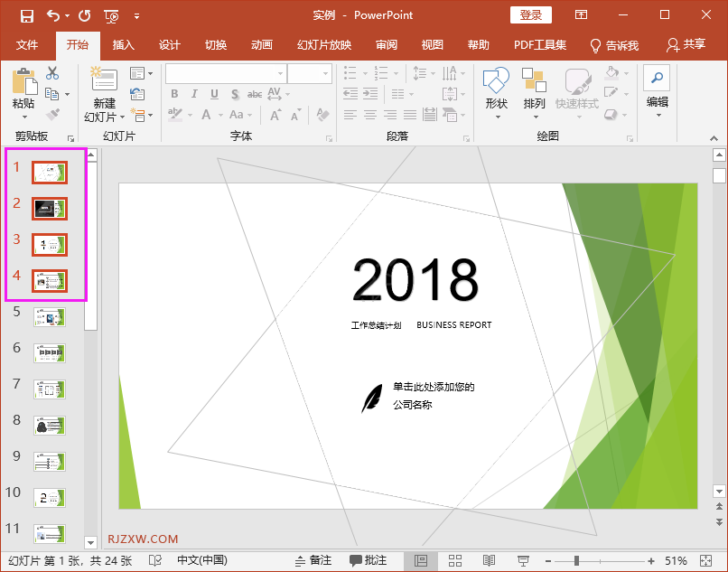The image size is (728, 572).
Task: Select slide 8 thumbnail
Action: [x=50, y=426]
